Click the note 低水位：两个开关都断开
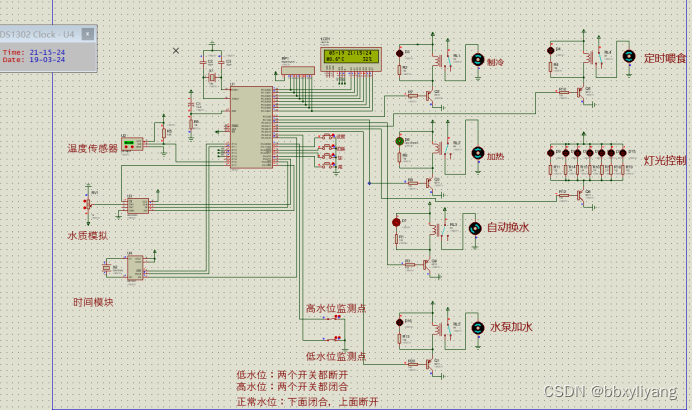The image size is (692, 410). pos(292,375)
